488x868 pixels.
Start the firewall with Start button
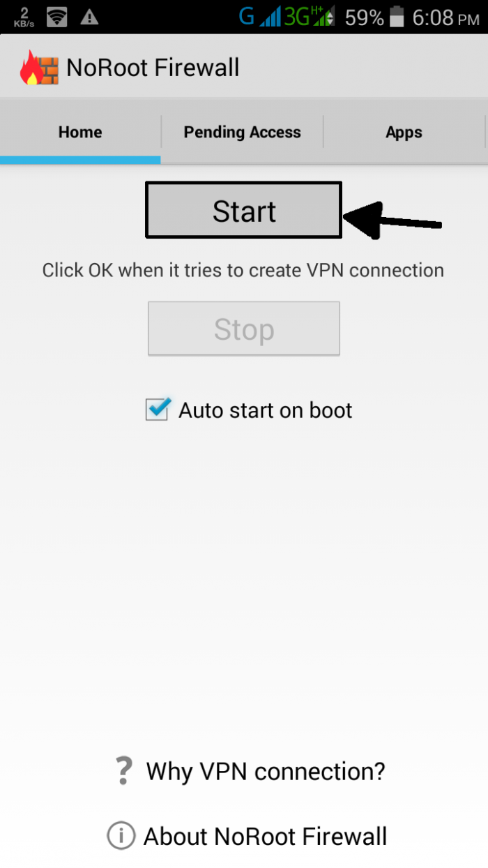[x=243, y=210]
